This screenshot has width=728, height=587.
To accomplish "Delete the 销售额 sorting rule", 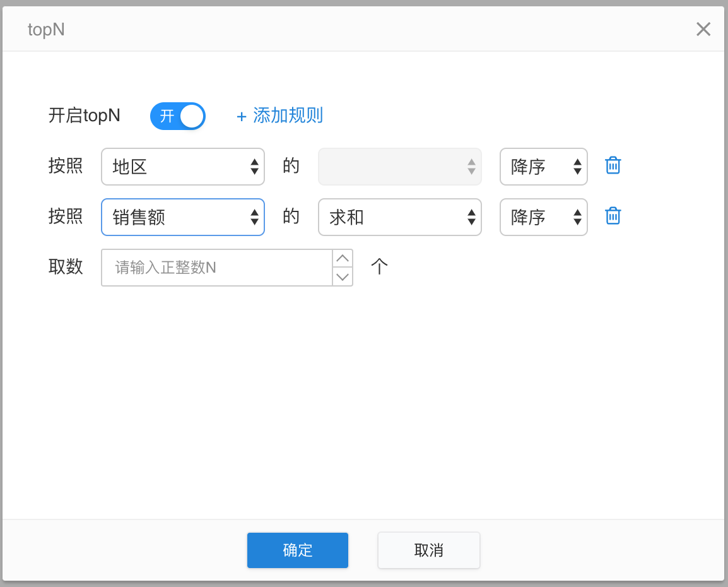I will coord(613,216).
